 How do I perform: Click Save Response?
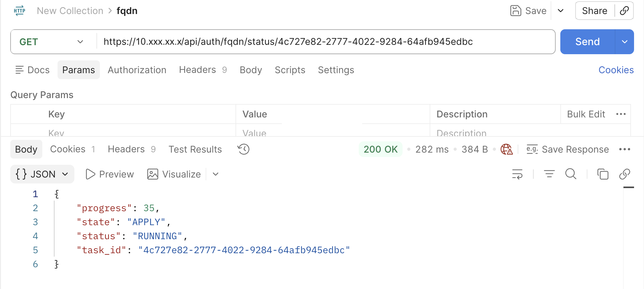click(575, 149)
